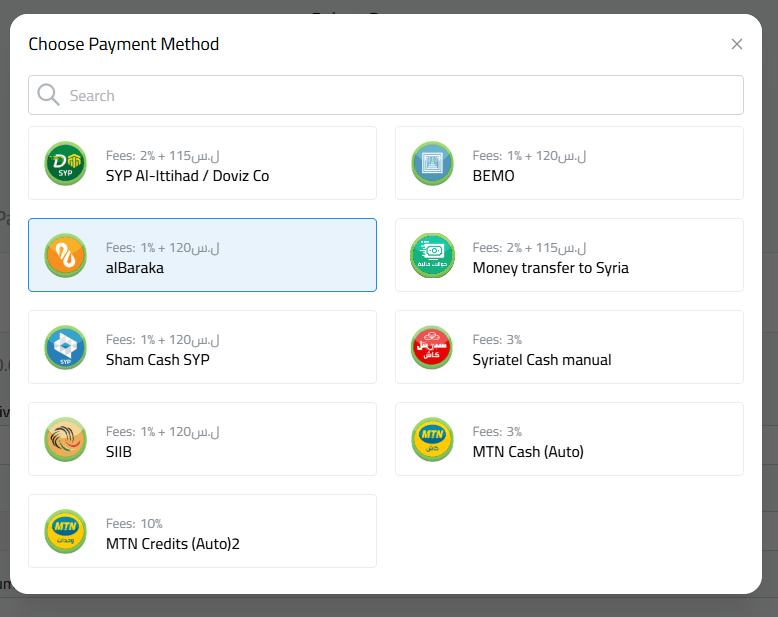Click the fees text above SYP Al-Ittihad
The width and height of the screenshot is (778, 617).
coord(163,156)
